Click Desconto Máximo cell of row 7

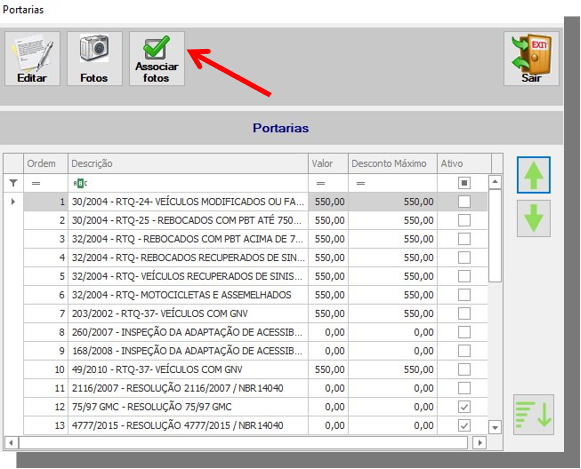pyautogui.click(x=393, y=314)
